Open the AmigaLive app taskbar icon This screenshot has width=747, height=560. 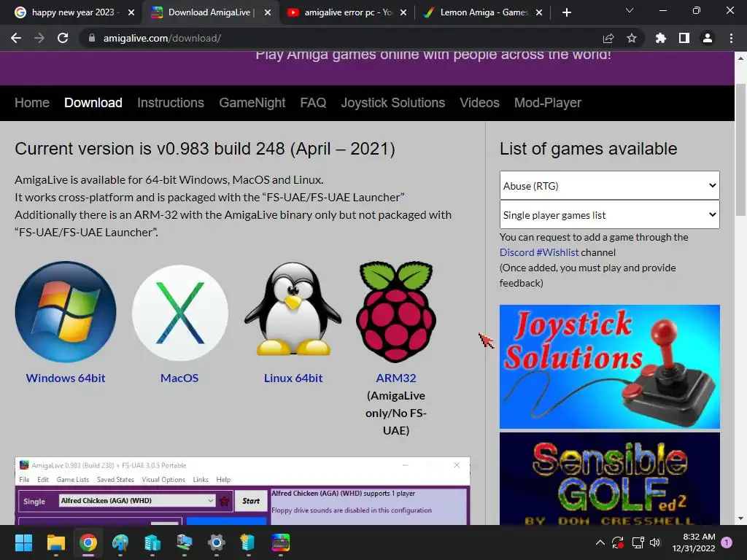[281, 542]
